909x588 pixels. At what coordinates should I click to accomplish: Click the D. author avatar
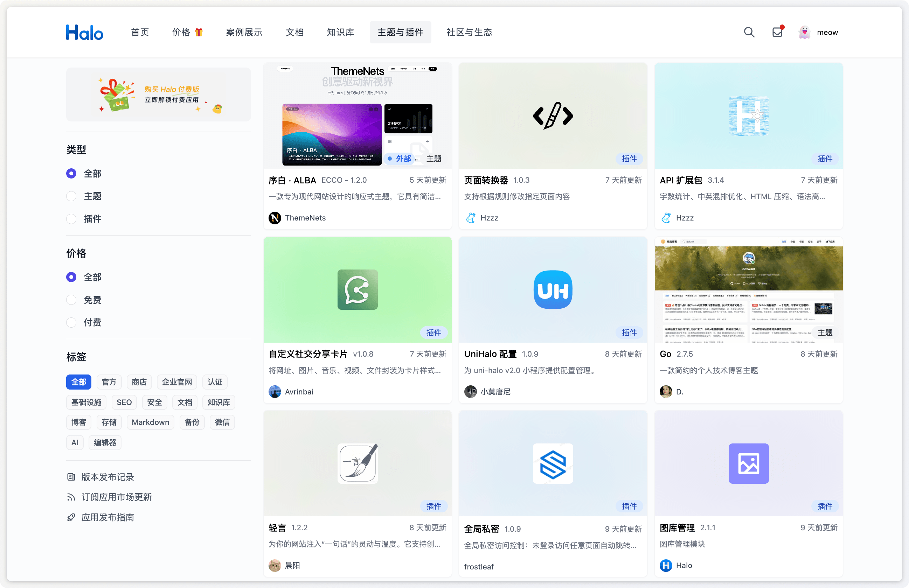tap(666, 392)
